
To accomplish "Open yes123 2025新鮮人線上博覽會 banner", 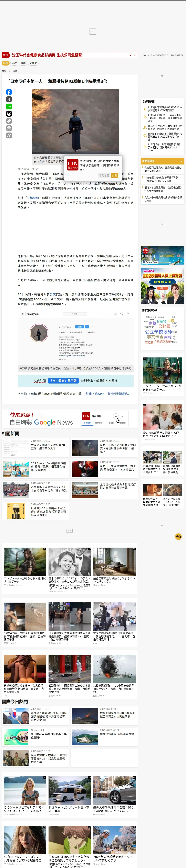I will pos(163,286).
